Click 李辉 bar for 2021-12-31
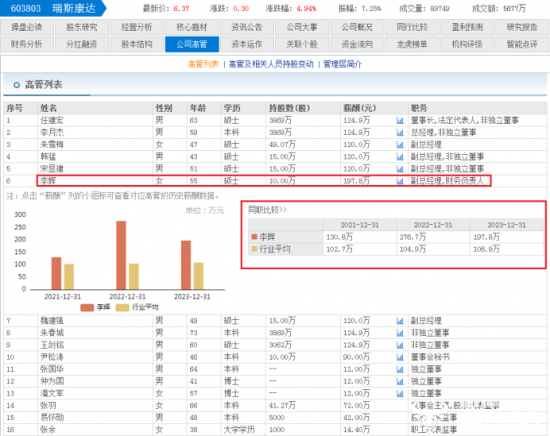This screenshot has width=550, height=436. (x=56, y=274)
